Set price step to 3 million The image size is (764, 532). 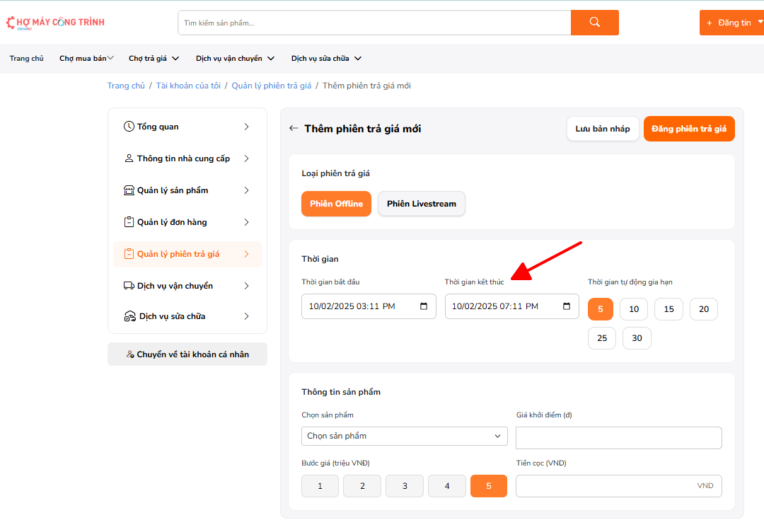pyautogui.click(x=405, y=486)
